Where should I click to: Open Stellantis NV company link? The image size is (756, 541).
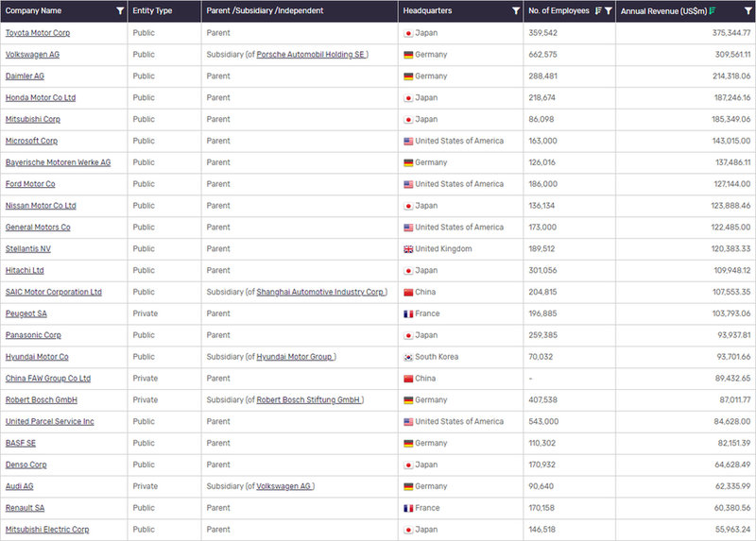pos(28,248)
